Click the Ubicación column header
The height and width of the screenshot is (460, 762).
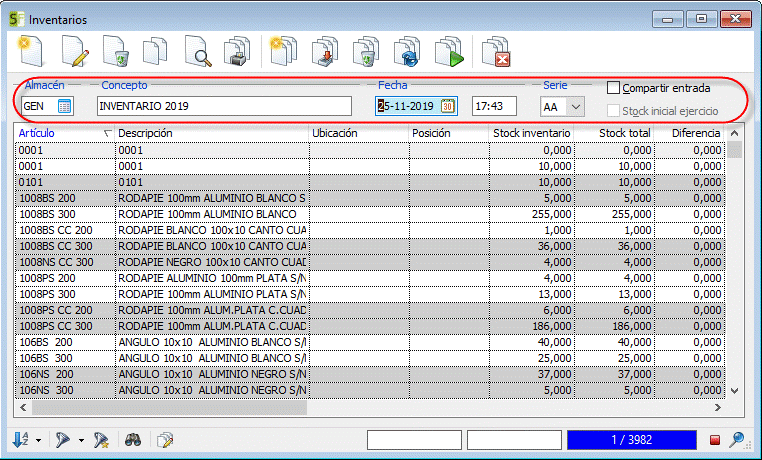coord(359,133)
